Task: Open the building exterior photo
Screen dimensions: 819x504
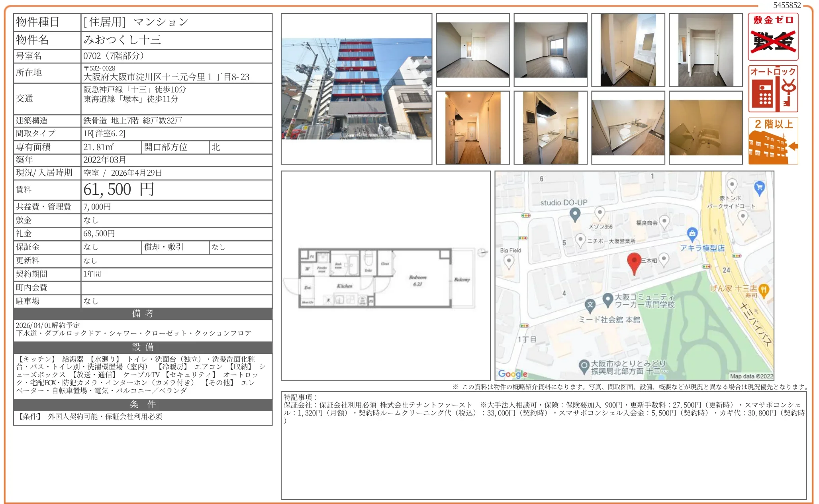Action: 357,88
